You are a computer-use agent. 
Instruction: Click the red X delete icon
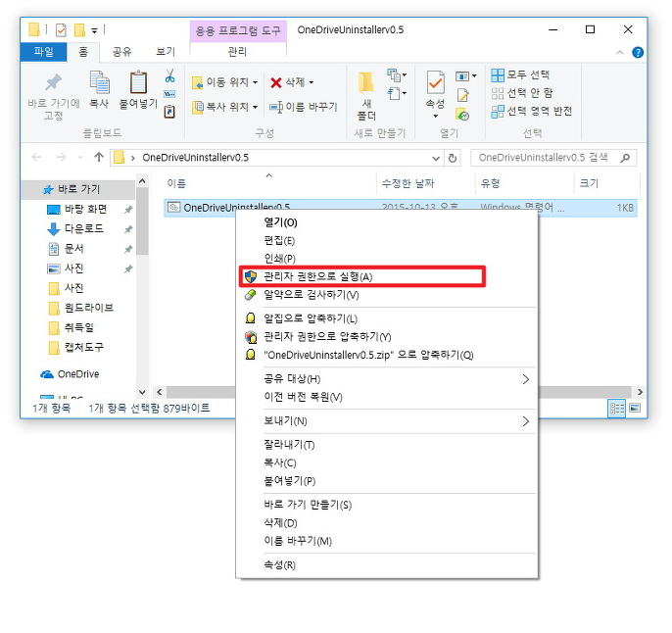(276, 82)
